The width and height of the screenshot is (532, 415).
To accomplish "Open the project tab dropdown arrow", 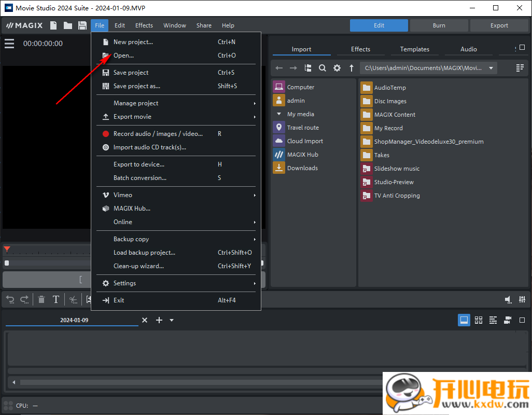I will pyautogui.click(x=172, y=320).
